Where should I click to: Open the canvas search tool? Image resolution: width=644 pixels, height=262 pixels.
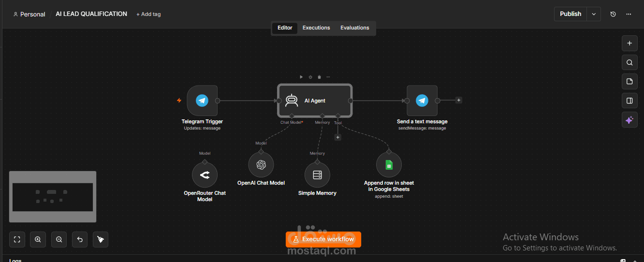(x=629, y=62)
